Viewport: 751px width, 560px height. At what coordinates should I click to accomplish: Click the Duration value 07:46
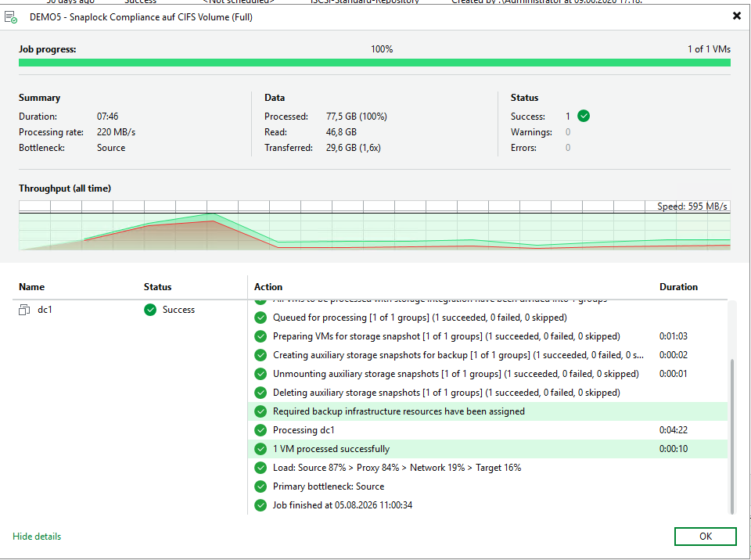(107, 117)
